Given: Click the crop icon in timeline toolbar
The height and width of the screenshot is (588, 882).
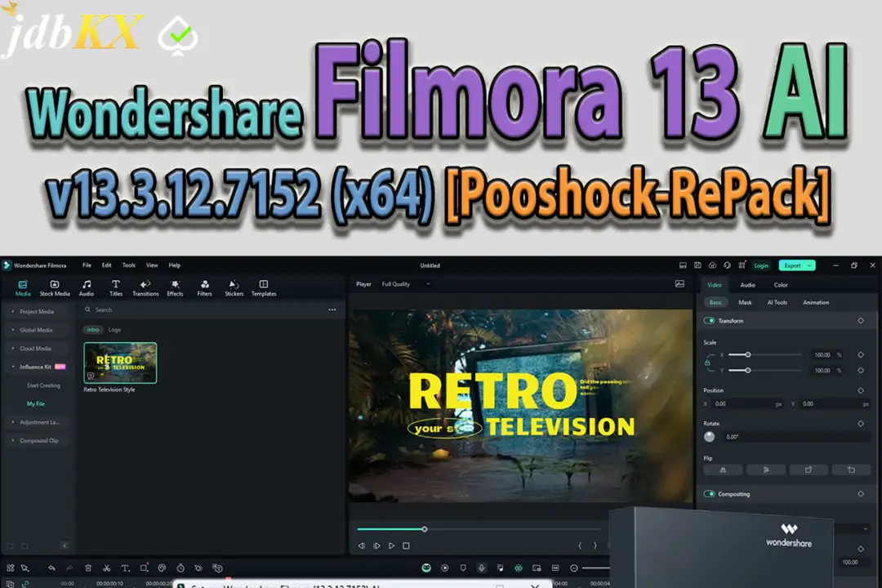Looking at the screenshot, I should pos(144,568).
